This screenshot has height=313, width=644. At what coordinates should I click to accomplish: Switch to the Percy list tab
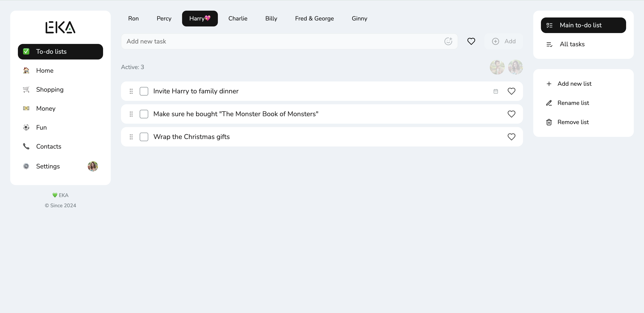tap(164, 19)
